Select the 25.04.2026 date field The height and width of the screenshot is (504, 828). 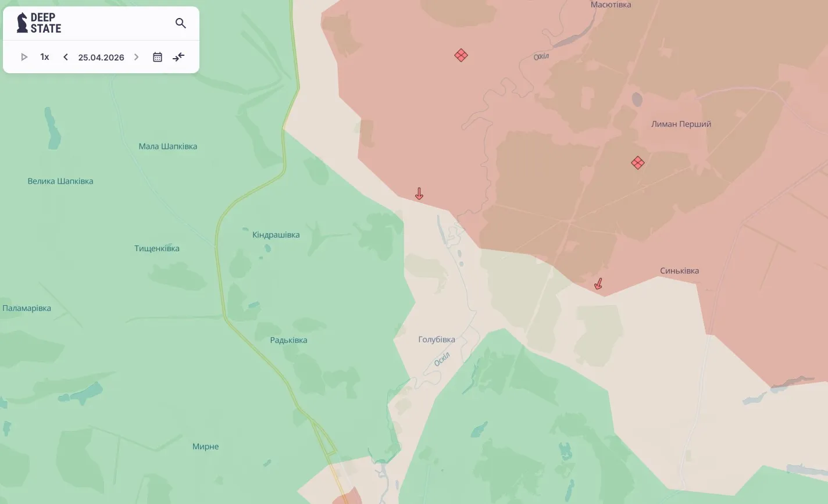[x=101, y=57]
